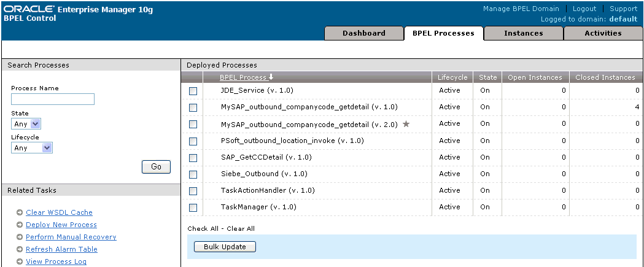Open TaskActionHandler (v. 1.0) process
Image resolution: width=644 pixels, height=267 pixels.
pos(268,190)
